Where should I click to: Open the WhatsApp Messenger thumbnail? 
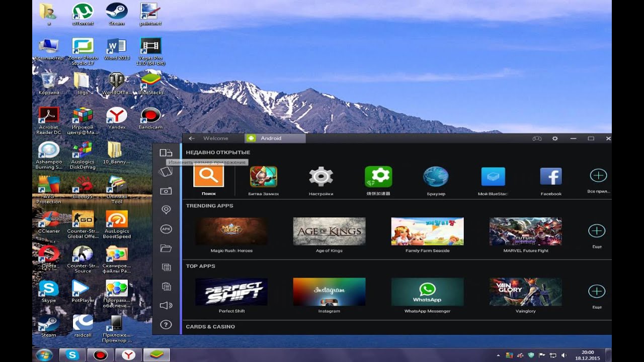coord(427,292)
